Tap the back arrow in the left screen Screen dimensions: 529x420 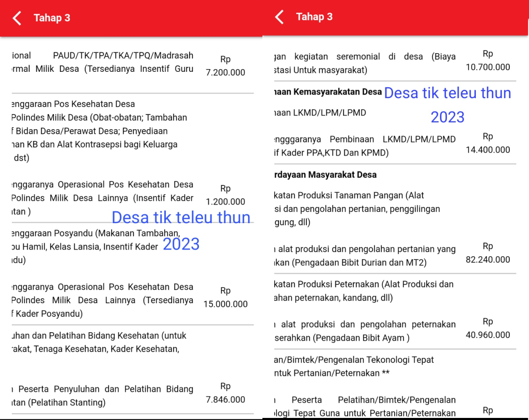click(17, 18)
